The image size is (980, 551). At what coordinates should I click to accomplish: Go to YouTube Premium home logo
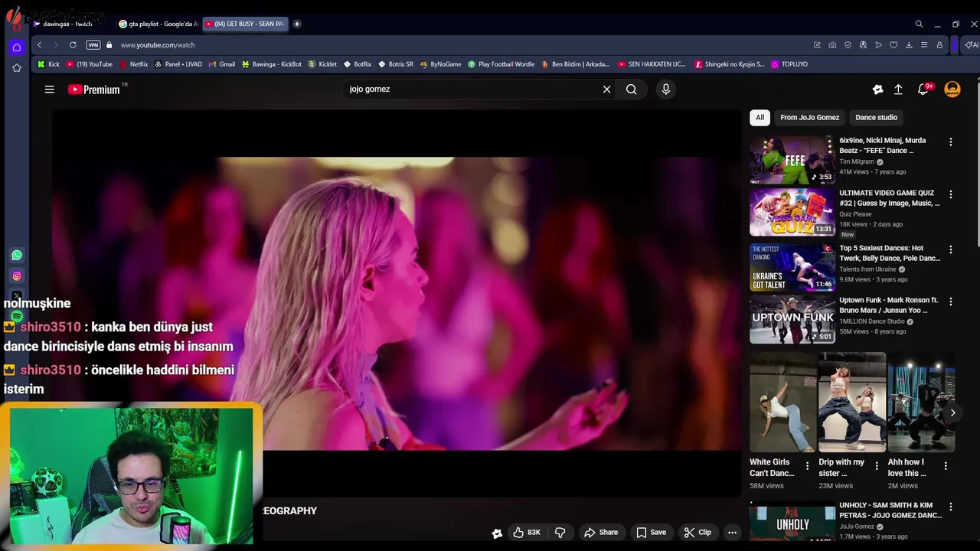pyautogui.click(x=93, y=90)
